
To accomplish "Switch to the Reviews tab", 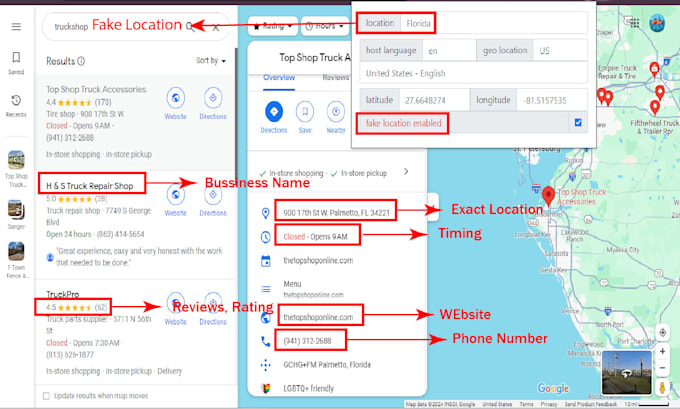I will pyautogui.click(x=335, y=78).
